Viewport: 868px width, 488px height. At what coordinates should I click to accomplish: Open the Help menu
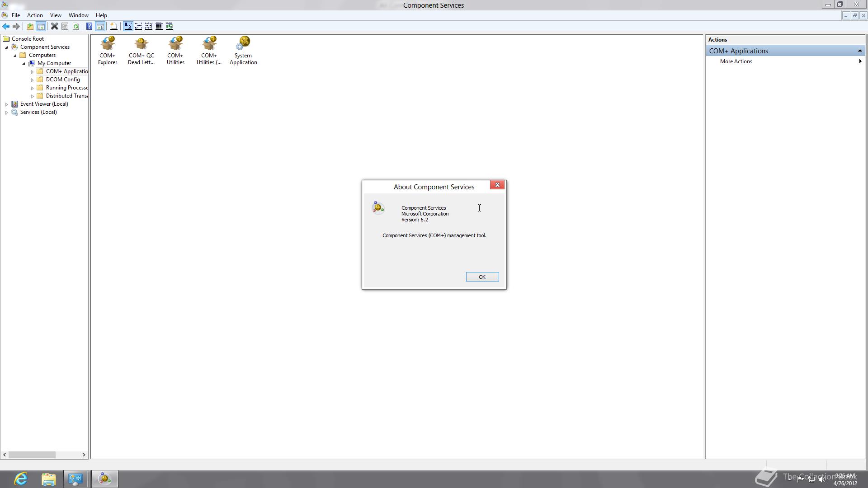[x=101, y=15]
